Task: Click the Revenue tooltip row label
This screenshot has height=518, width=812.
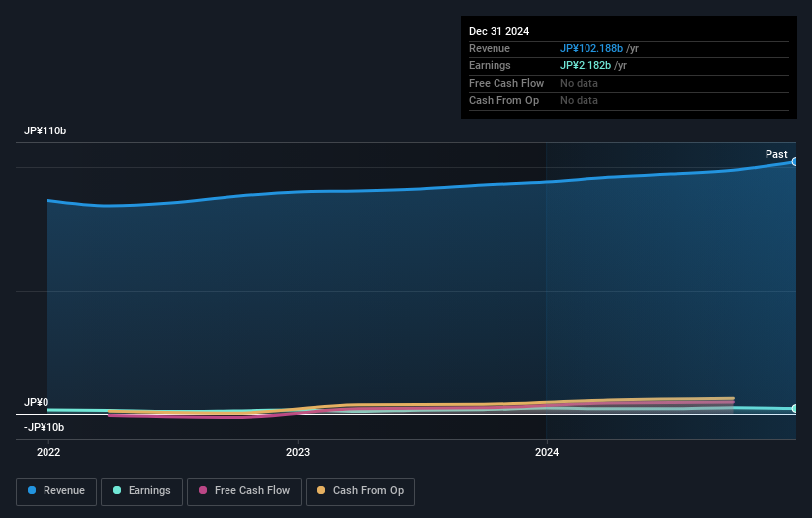Action: [x=490, y=48]
